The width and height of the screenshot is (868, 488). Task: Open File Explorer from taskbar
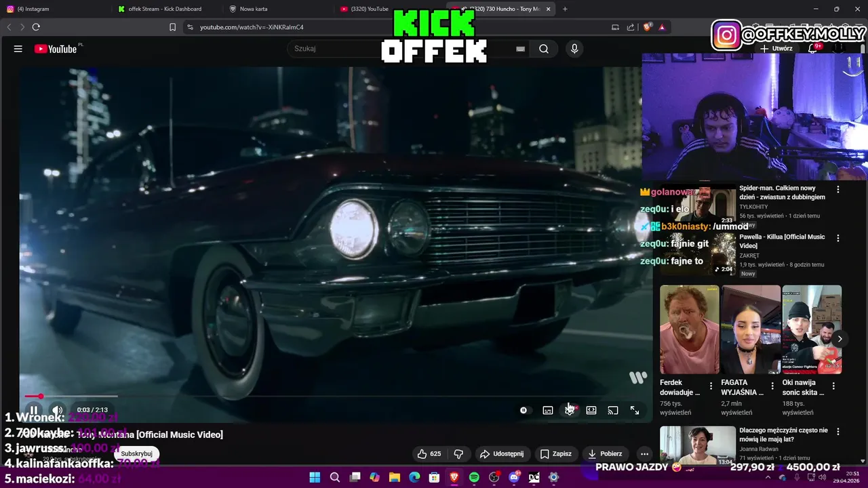point(395,477)
